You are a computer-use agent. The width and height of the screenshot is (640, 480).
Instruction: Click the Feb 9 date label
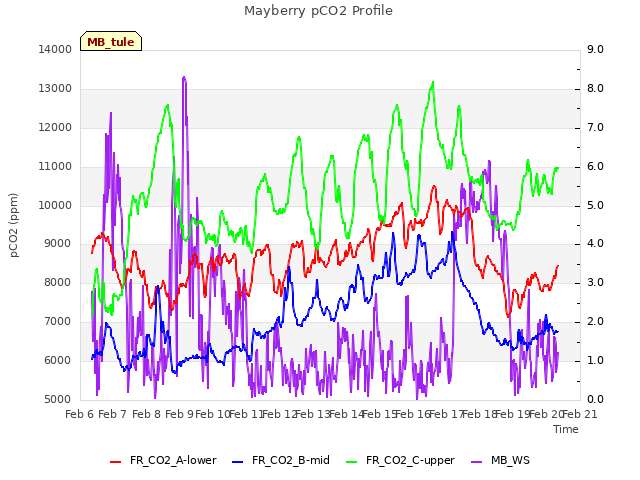[180, 414]
